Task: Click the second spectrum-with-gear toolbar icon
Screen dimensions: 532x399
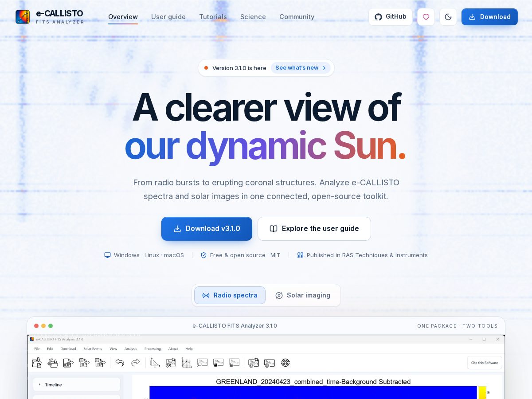Action: (x=270, y=363)
